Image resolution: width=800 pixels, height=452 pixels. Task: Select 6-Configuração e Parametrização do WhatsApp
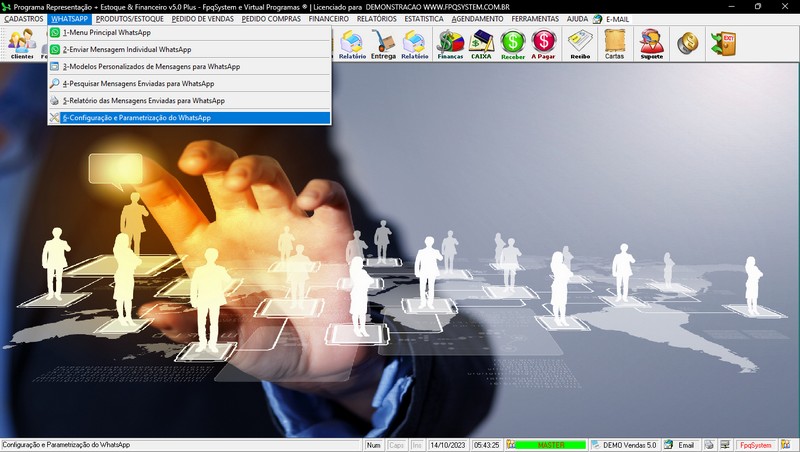point(189,118)
